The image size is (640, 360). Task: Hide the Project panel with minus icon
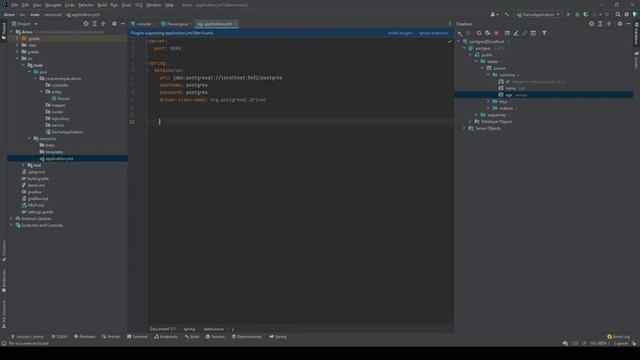point(123,24)
